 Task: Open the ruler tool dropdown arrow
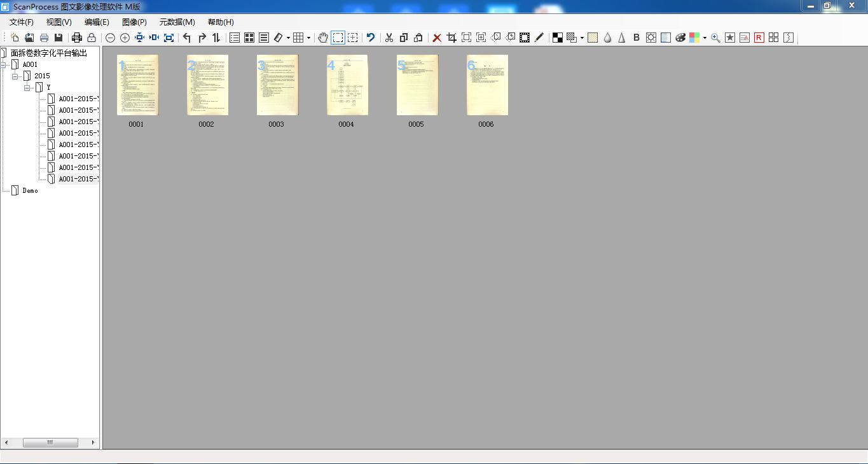click(x=288, y=38)
